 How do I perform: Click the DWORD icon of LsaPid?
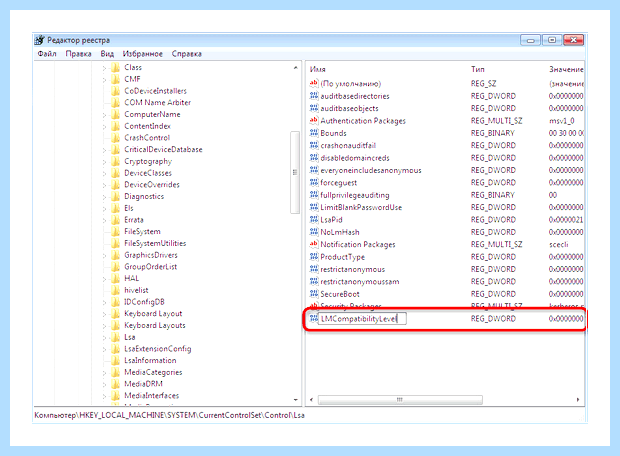pyautogui.click(x=314, y=219)
